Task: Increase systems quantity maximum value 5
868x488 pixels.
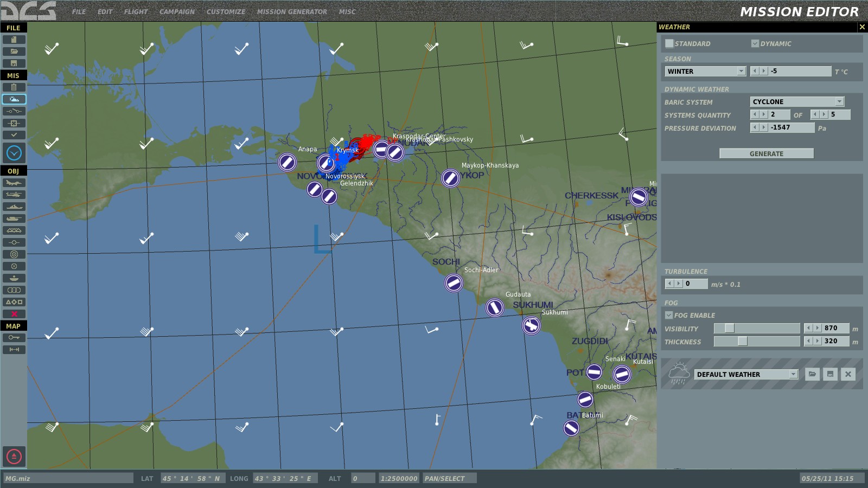Action: point(824,114)
